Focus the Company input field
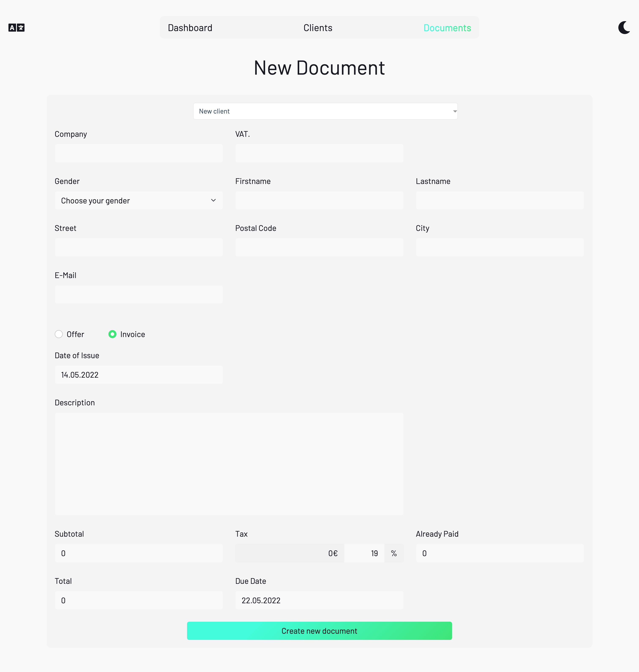Screen dimensions: 639x672 tap(139, 153)
